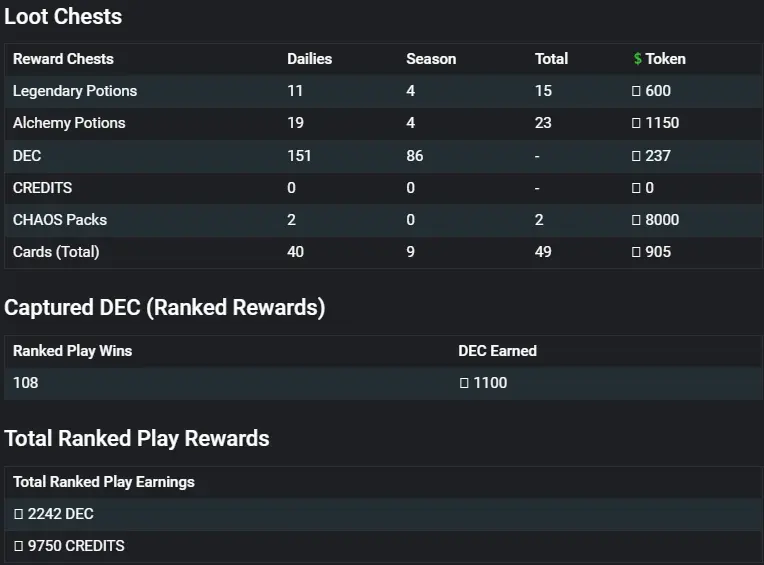
Task: Click the DEC icon beside 1100
Action: click(x=464, y=383)
